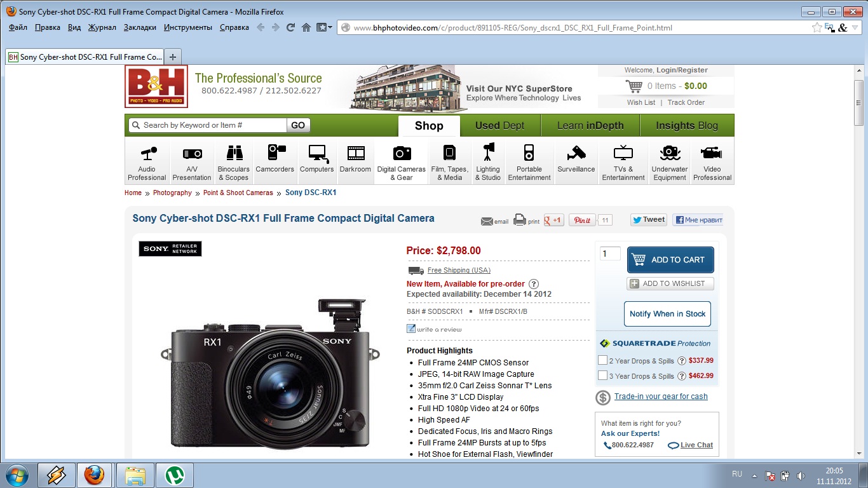The width and height of the screenshot is (868, 488).
Task: Start a Live Chat session
Action: point(696,445)
